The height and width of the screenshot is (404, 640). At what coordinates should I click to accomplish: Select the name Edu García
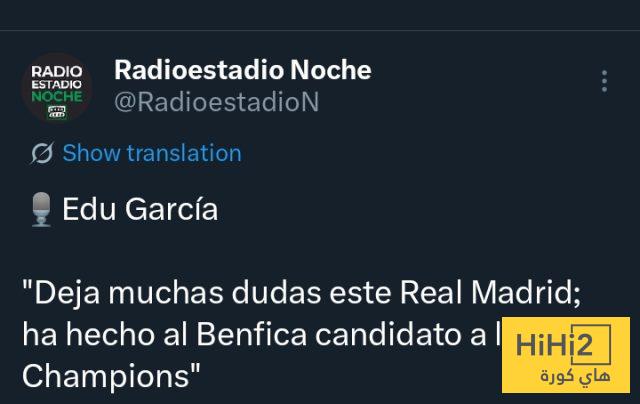click(x=140, y=210)
